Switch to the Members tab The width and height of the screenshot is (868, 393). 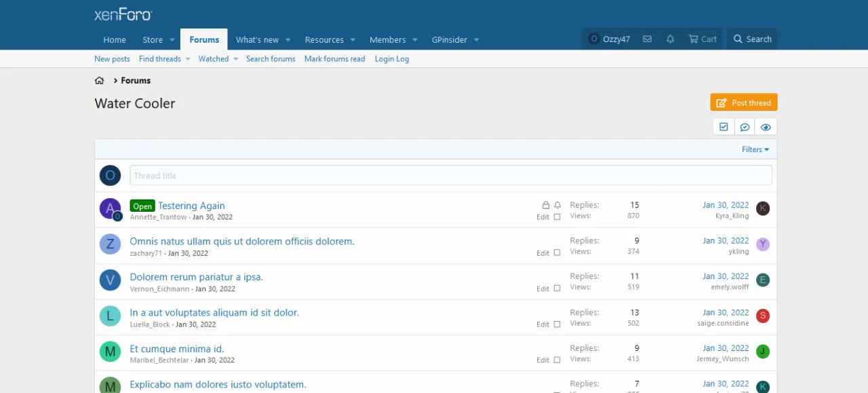click(387, 40)
